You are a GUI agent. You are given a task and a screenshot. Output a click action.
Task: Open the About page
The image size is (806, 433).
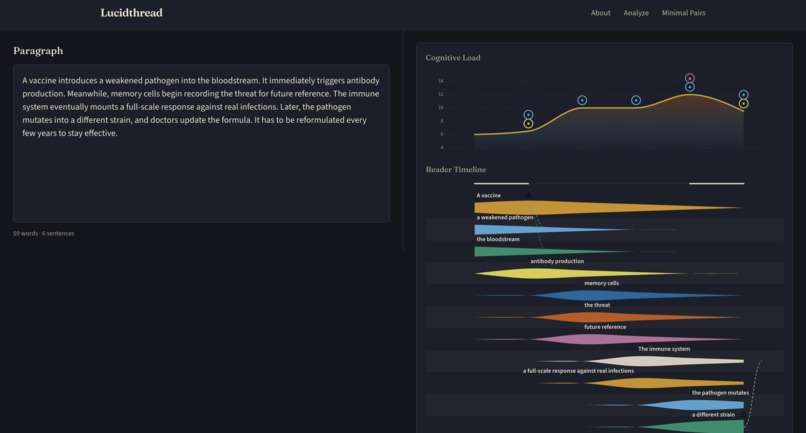pyautogui.click(x=600, y=13)
